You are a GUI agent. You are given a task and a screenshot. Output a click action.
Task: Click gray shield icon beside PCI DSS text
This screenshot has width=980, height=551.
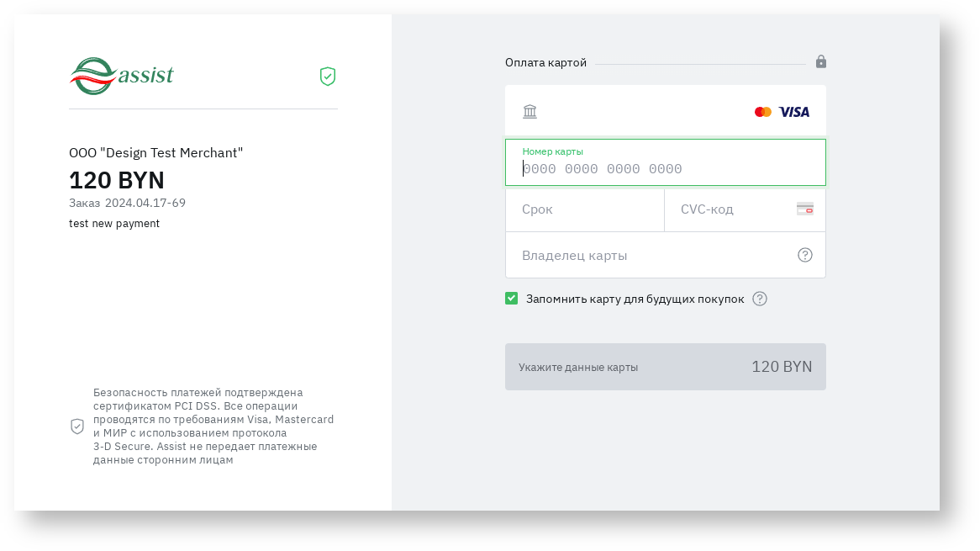click(x=77, y=426)
